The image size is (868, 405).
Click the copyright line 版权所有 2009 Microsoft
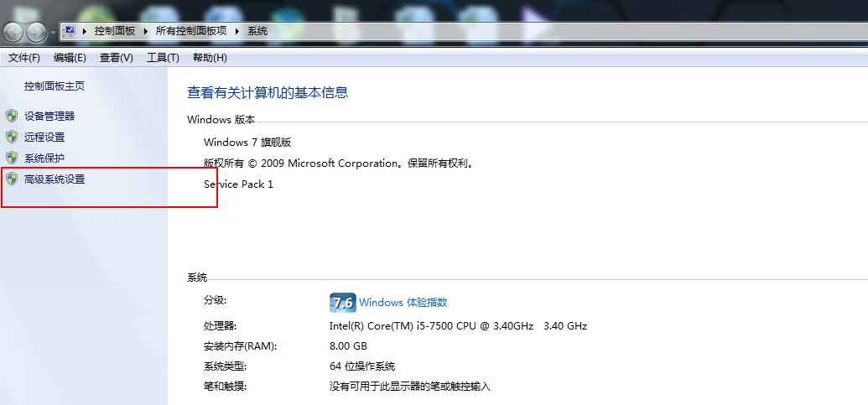point(340,164)
